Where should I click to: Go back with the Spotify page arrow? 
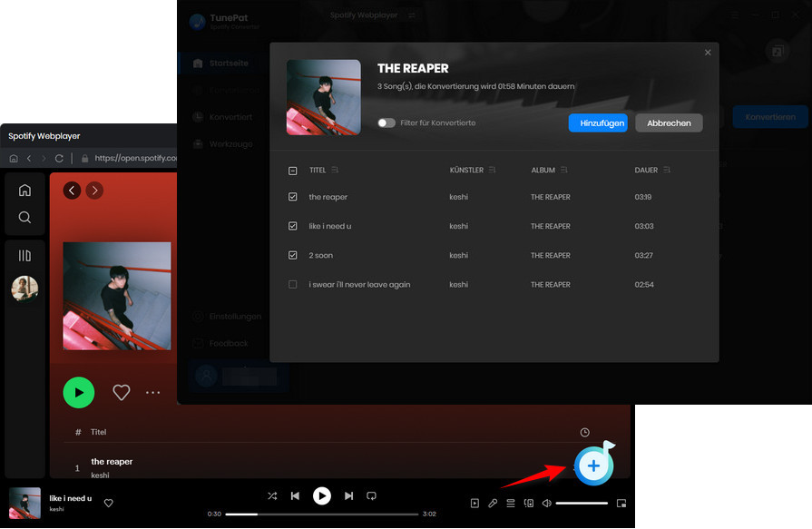pyautogui.click(x=72, y=191)
